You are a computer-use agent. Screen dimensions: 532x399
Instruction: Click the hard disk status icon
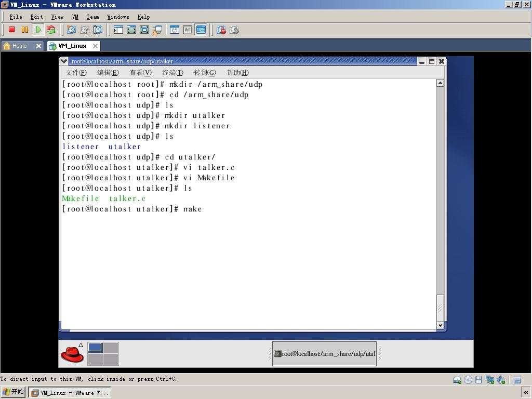click(x=457, y=380)
